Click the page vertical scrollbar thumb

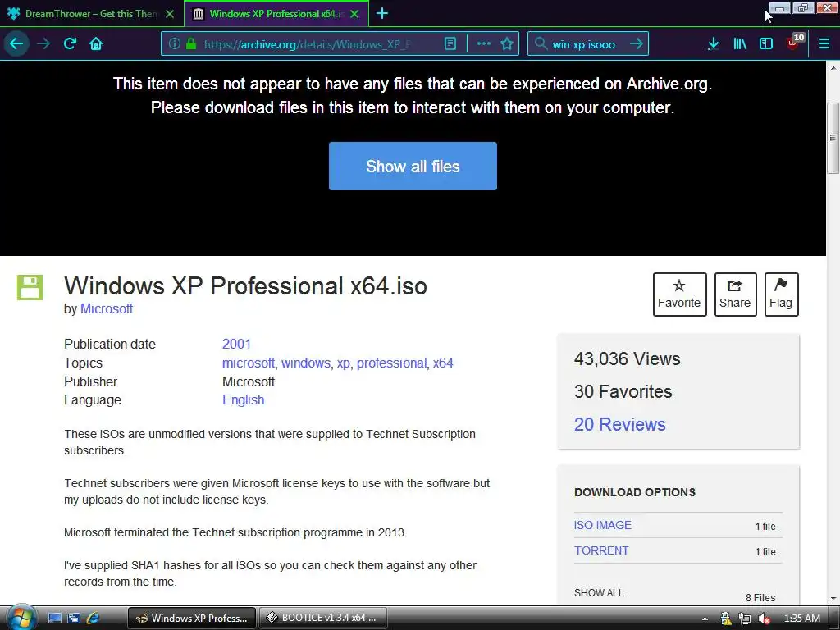pyautogui.click(x=833, y=138)
